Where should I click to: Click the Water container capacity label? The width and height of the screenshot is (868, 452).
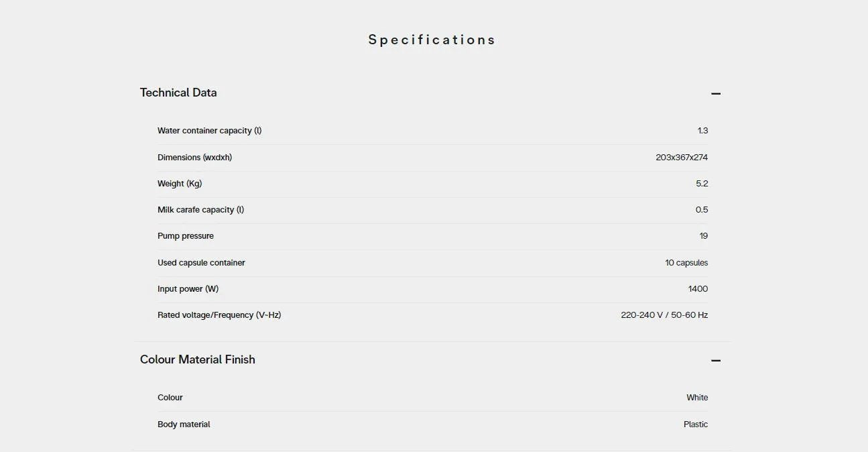pos(209,131)
